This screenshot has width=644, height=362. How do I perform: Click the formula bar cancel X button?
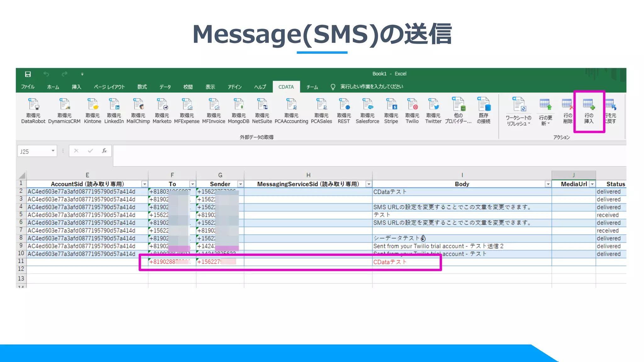tap(76, 151)
